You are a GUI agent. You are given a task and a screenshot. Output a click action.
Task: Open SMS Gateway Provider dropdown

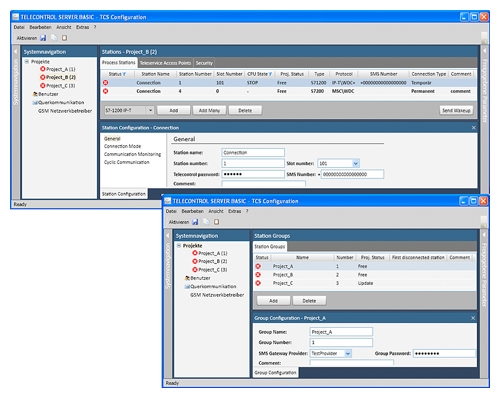[348, 353]
